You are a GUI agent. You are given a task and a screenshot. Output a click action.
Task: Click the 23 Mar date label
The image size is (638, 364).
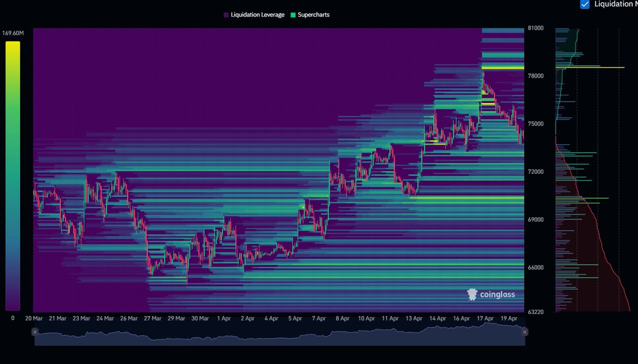pos(81,319)
